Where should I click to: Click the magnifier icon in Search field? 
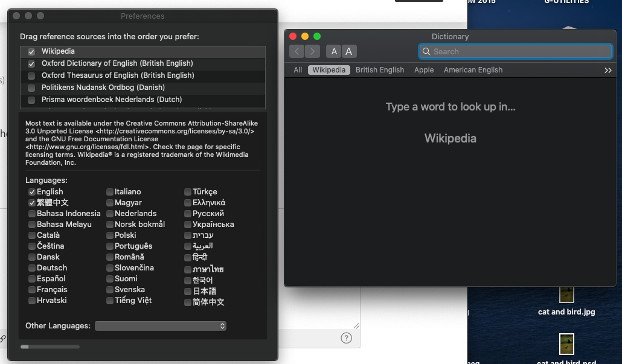(x=426, y=51)
